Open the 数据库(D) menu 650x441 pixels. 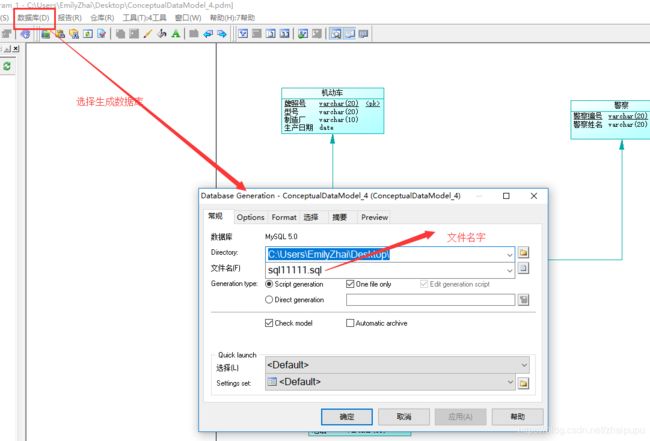(x=34, y=18)
